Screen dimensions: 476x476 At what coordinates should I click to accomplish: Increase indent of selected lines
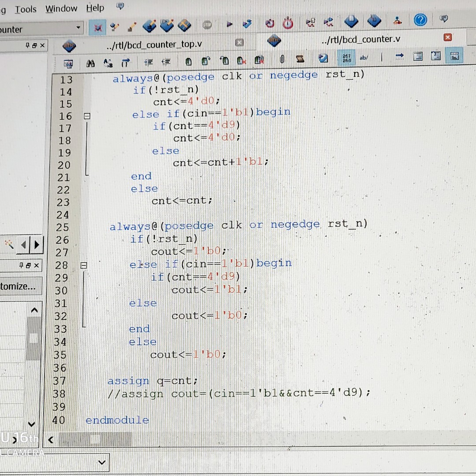(148, 62)
